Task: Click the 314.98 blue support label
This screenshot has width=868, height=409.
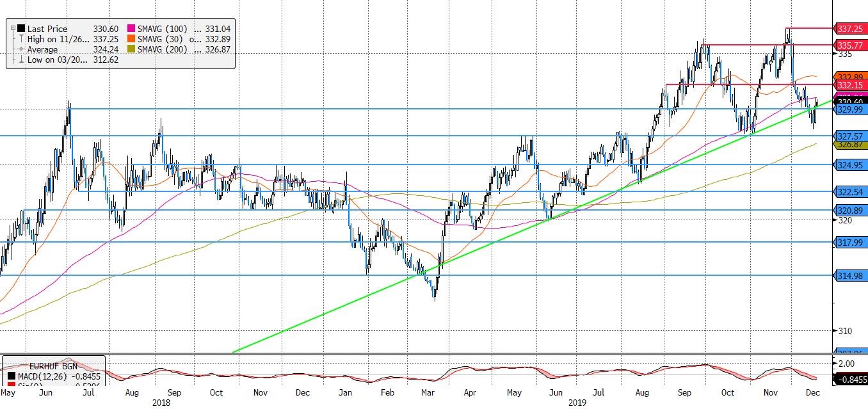Action: coord(851,275)
